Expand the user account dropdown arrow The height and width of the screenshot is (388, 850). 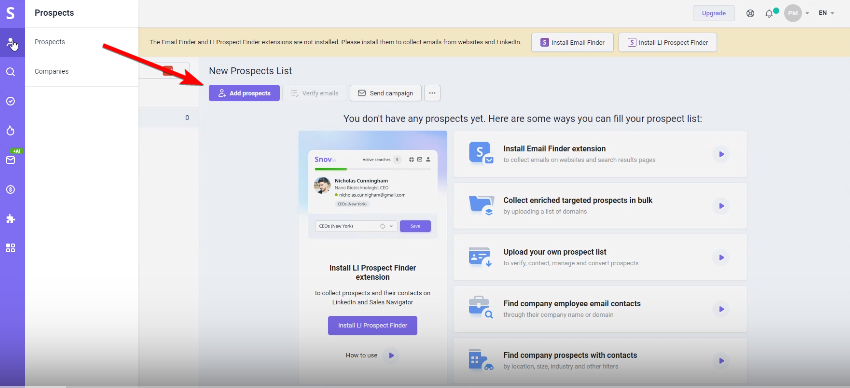pyautogui.click(x=807, y=13)
